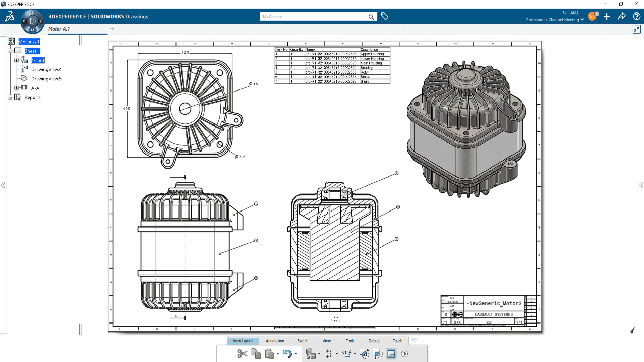This screenshot has height=362, width=644.
Task: Expand the Sheet.1 tree node
Action: click(10, 51)
